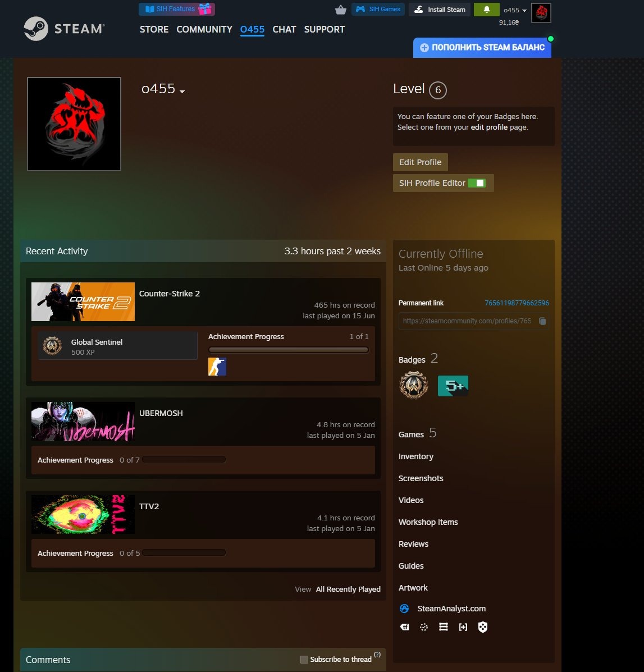
Task: Click the Counter-Strike 2 achievement progress bar
Action: [x=289, y=350]
